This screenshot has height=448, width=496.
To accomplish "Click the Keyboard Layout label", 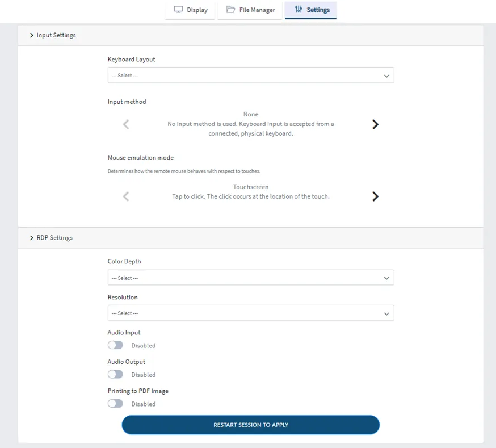I will click(131, 60).
